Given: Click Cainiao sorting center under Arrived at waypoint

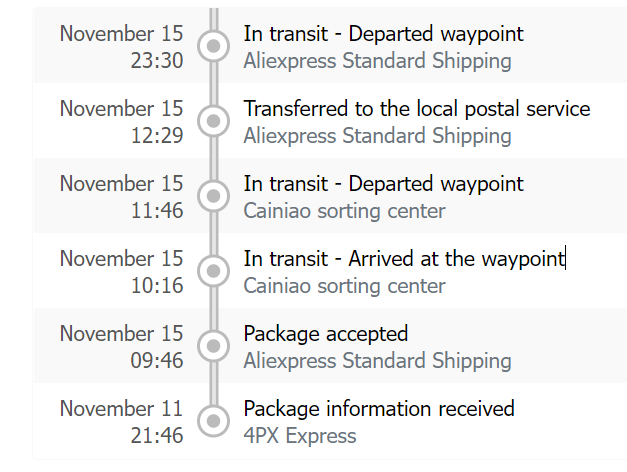Looking at the screenshot, I should pos(344,286).
